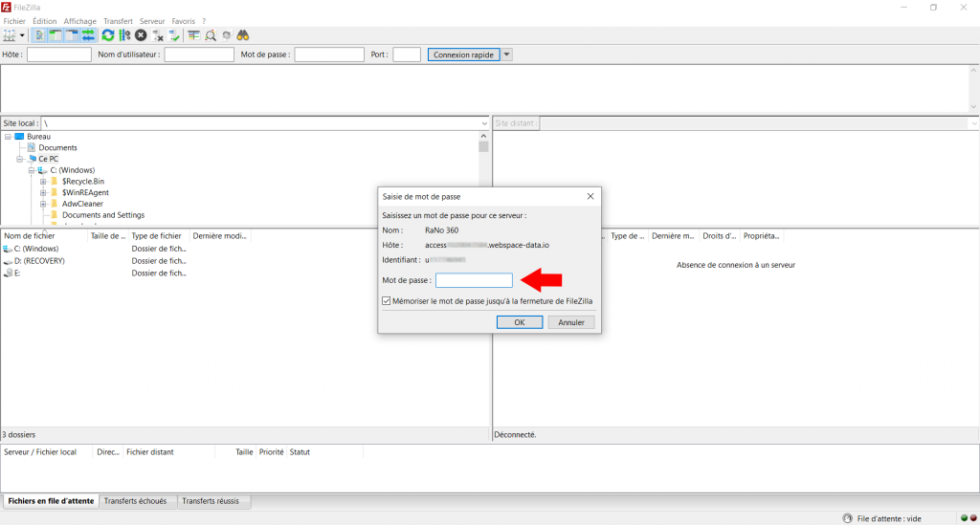The height and width of the screenshot is (525, 980).
Task: Switch to the Transferts échoués tab
Action: tap(135, 501)
